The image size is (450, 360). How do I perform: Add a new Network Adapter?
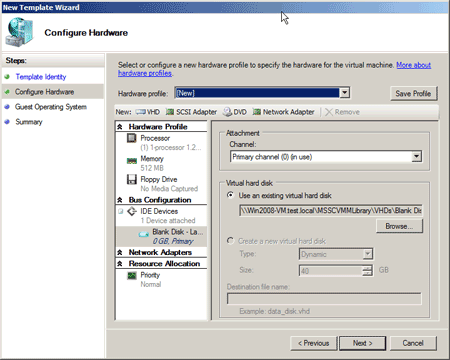(283, 112)
